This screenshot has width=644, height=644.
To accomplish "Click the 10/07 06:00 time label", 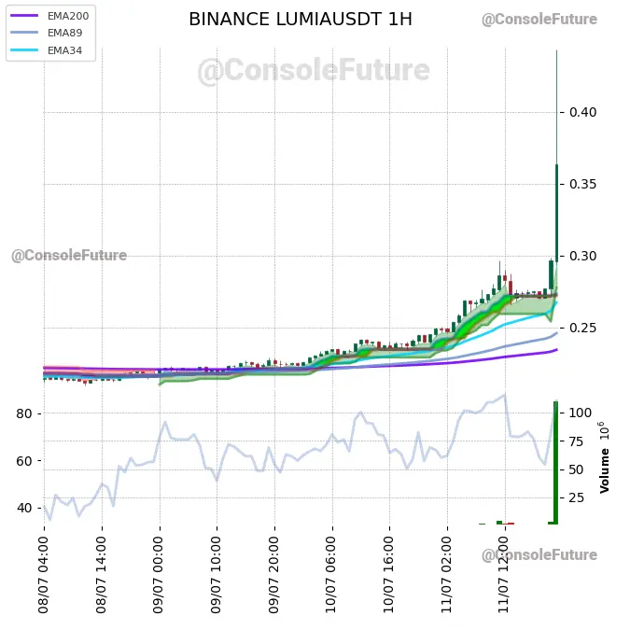I will click(x=331, y=575).
